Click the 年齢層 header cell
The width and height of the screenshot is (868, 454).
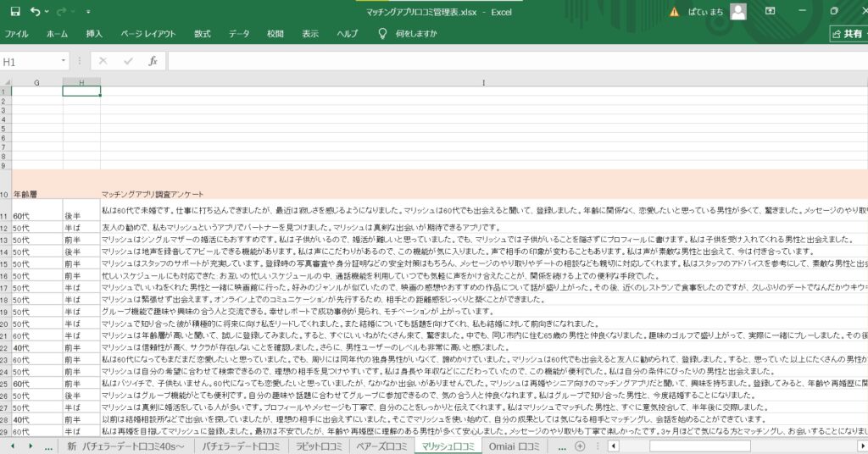pos(37,184)
